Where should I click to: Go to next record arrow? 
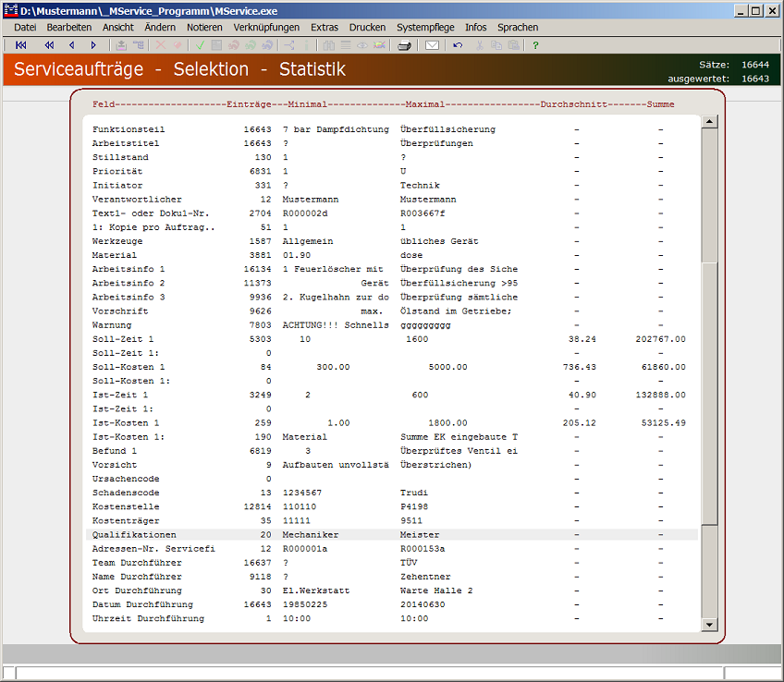(93, 44)
